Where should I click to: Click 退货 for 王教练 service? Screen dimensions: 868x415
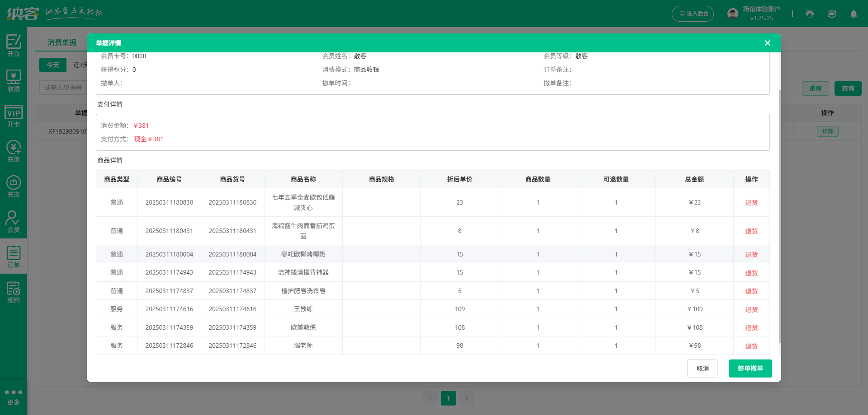click(751, 309)
